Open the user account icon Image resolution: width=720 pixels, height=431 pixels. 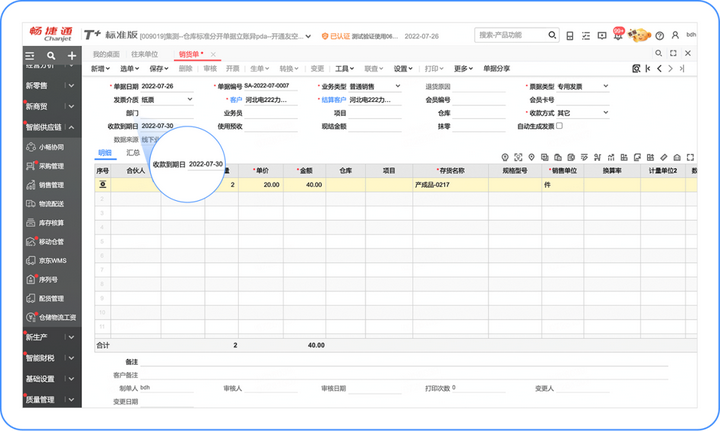(x=675, y=35)
